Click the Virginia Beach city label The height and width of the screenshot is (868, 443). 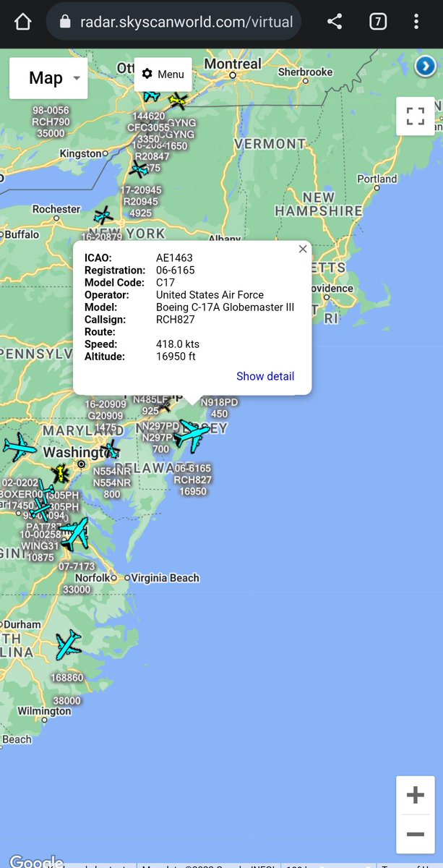click(165, 578)
